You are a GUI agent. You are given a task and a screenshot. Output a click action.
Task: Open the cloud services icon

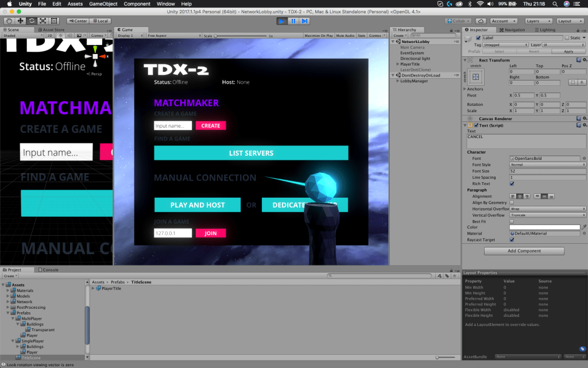pyautogui.click(x=481, y=21)
